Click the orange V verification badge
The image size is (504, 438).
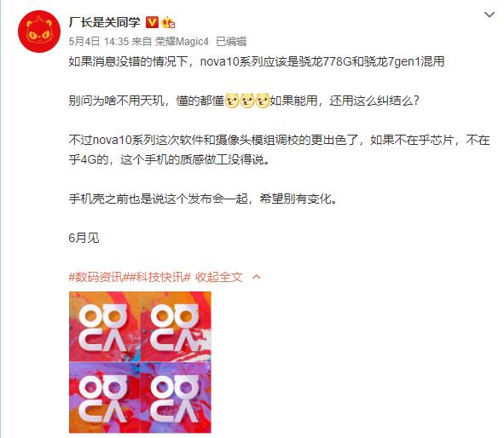152,22
